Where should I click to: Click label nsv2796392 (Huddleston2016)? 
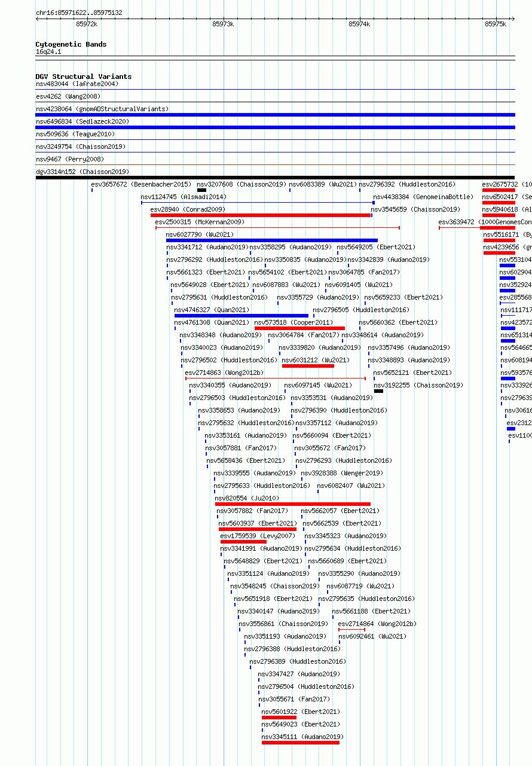coord(408,184)
